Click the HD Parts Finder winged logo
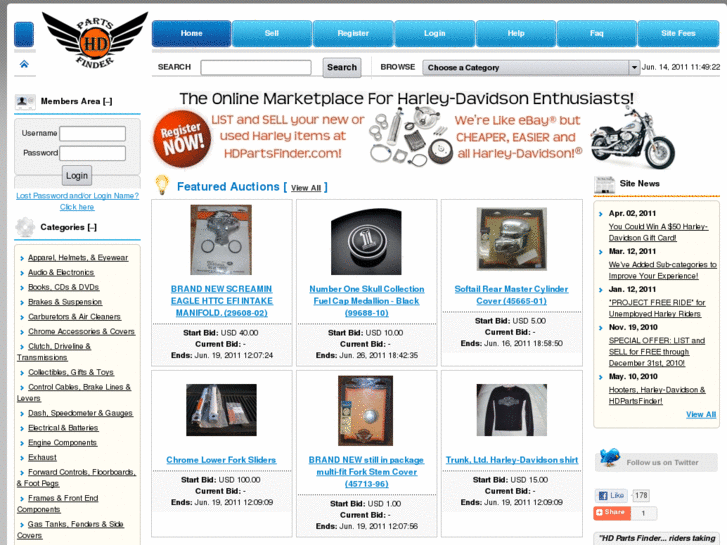The image size is (727, 545). 95,41
